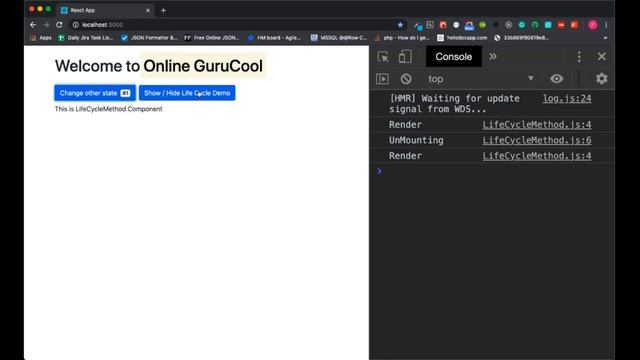
Task: Open the JSON Formatter bookmark
Action: tap(149, 38)
